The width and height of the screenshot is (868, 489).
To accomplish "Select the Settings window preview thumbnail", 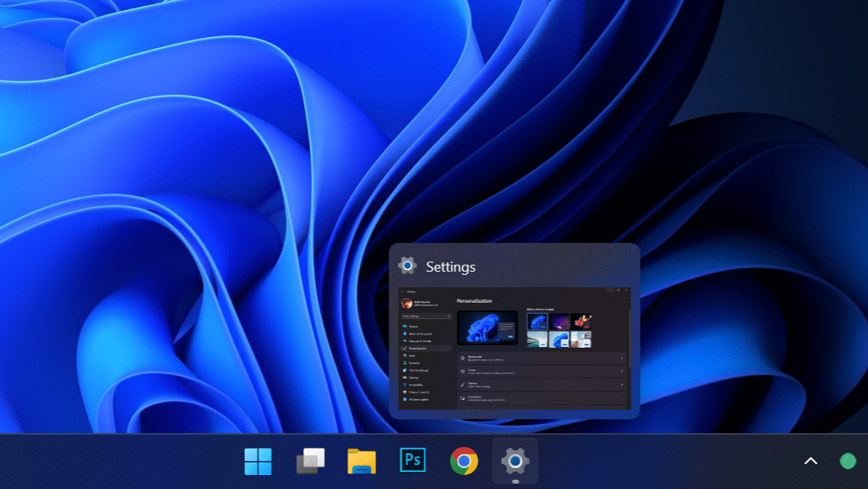I will tap(514, 349).
